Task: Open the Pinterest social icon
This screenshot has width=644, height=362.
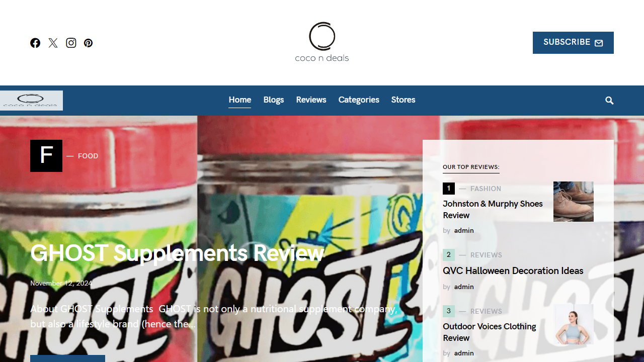Action: 89,43
